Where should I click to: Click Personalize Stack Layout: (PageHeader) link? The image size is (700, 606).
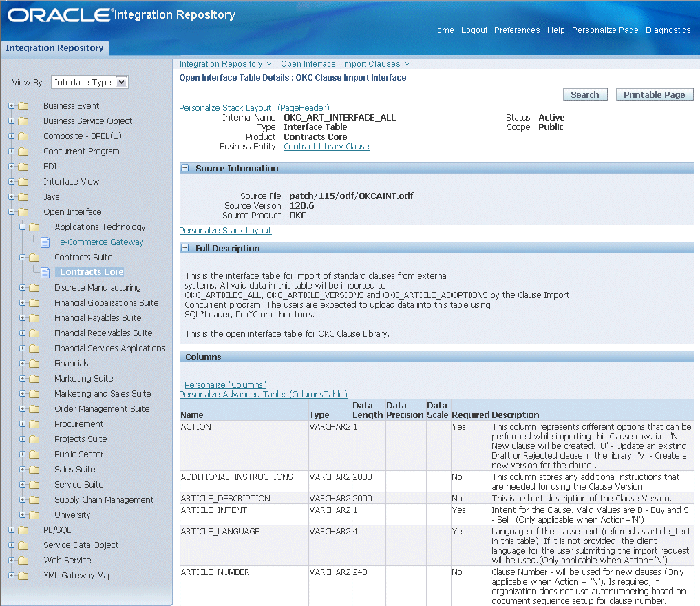pos(255,107)
